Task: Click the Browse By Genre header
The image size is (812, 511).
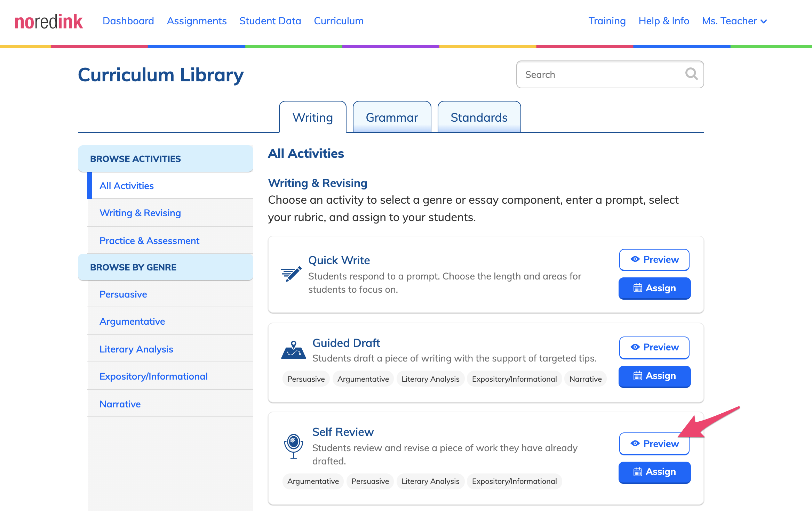Action: click(166, 267)
